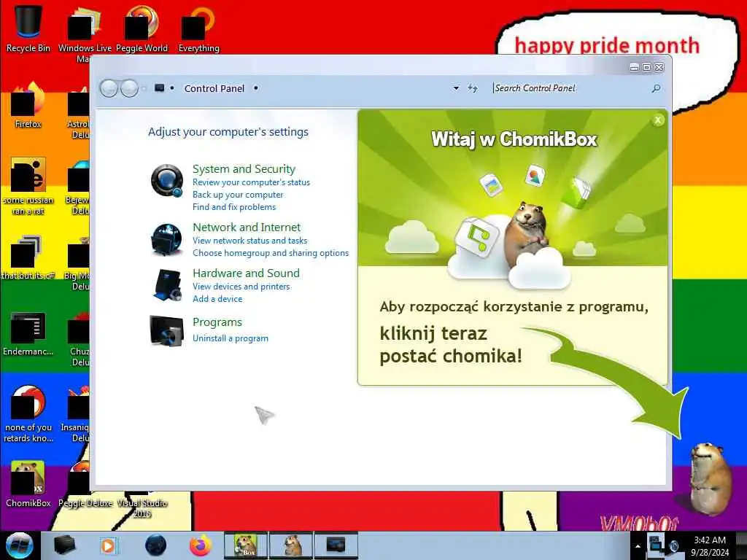Select the 'none of you' desktop icon
Image resolution: width=747 pixels, height=560 pixels.
(28, 413)
